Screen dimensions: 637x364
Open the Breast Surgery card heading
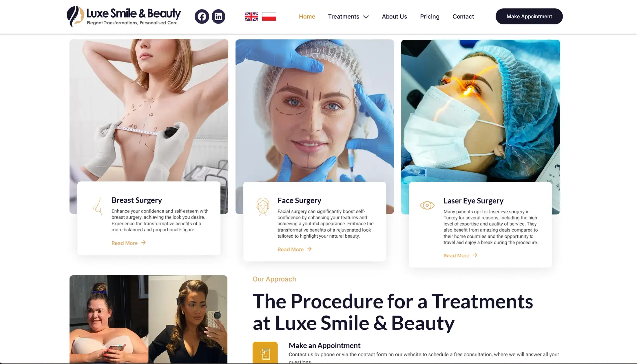(x=137, y=200)
